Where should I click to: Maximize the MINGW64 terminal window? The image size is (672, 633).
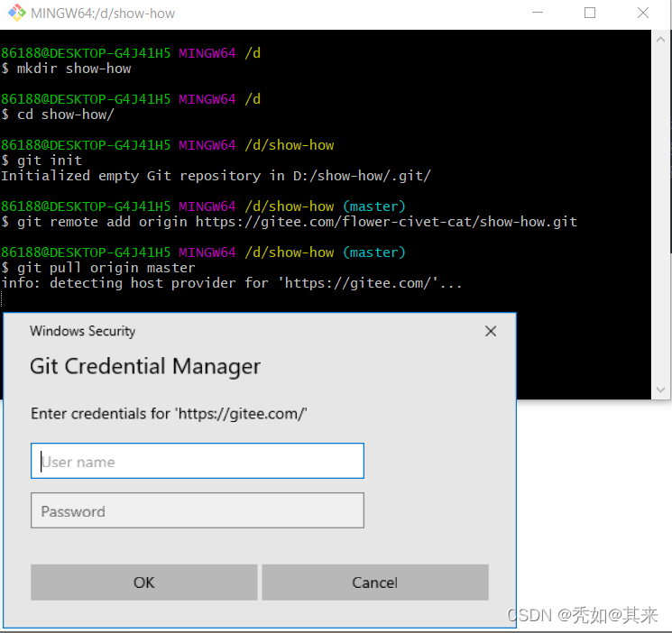590,13
